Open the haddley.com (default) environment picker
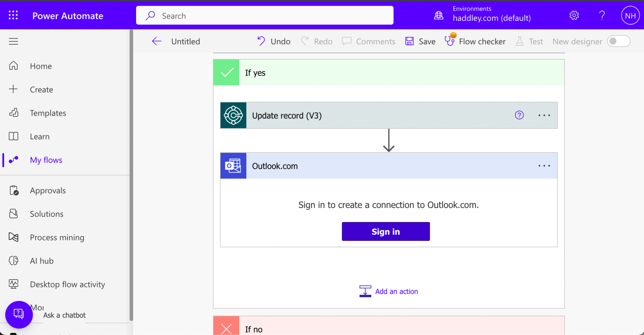This screenshot has width=644, height=335. 491,18
